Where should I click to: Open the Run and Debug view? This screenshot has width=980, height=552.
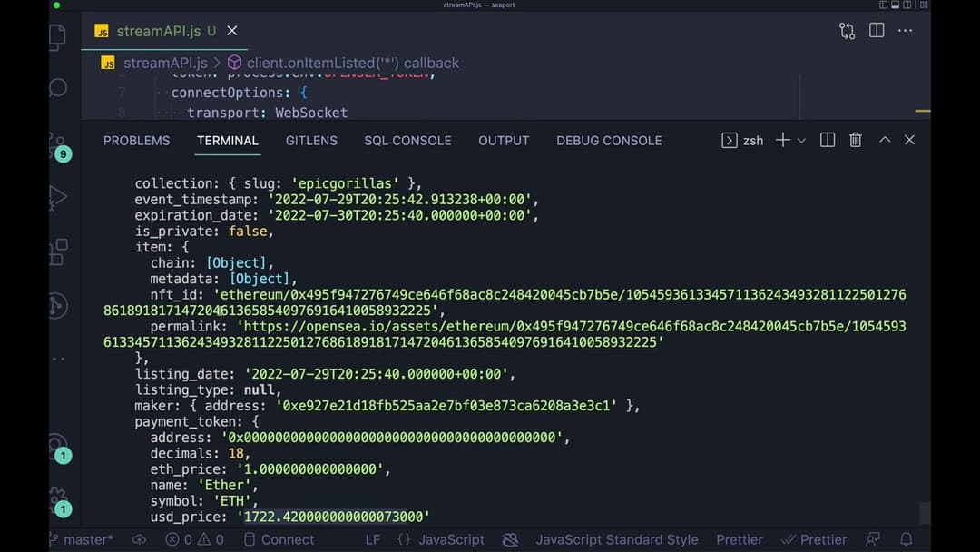(57, 197)
